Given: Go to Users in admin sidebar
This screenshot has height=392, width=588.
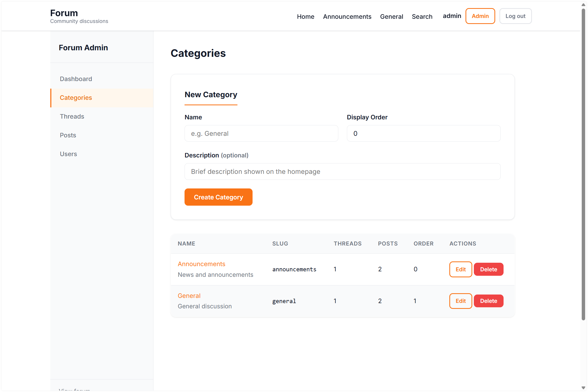Looking at the screenshot, I should pos(68,154).
